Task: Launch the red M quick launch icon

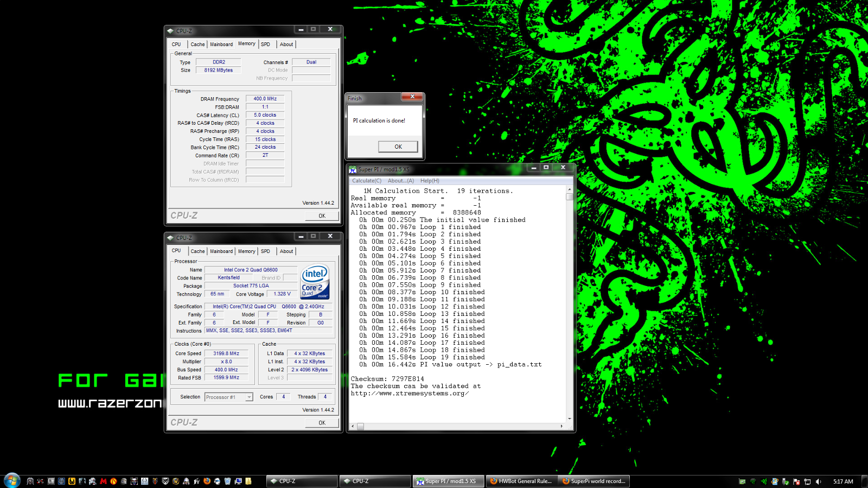Action: coord(103,481)
